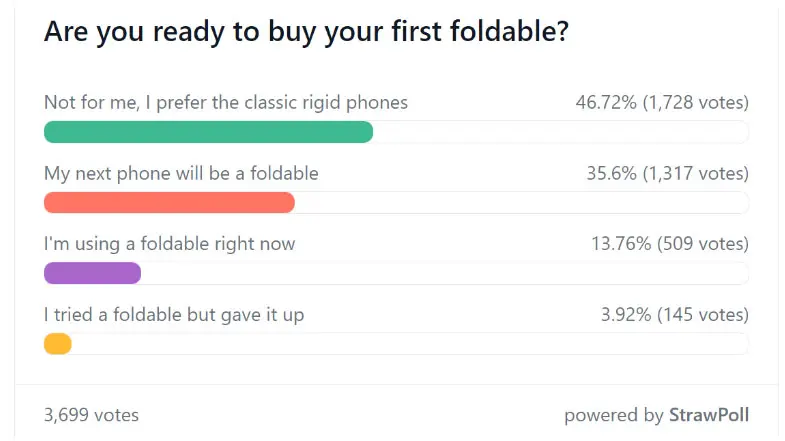This screenshot has height=441, width=785.
Task: Click the purple bar for using a foldable
Action: tap(93, 273)
